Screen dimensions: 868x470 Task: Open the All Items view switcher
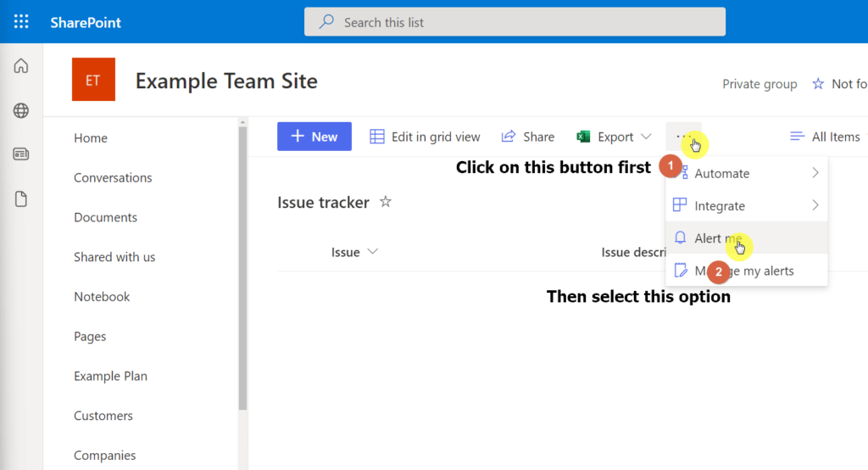(825, 137)
